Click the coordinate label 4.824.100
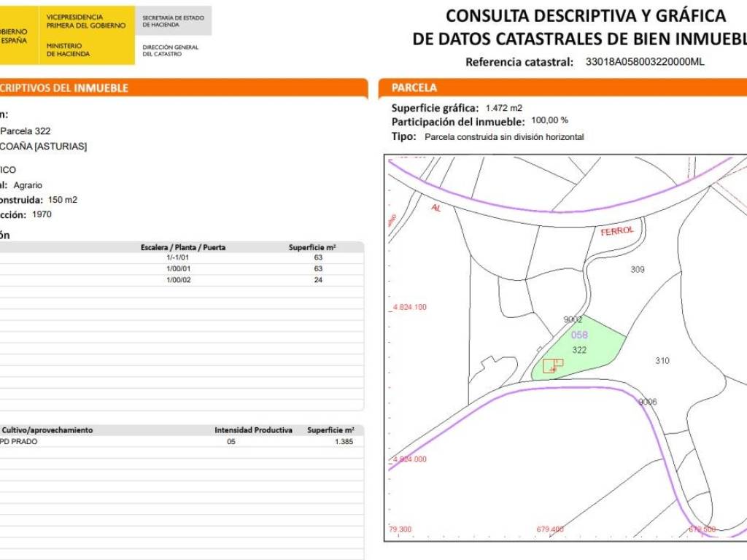The height and width of the screenshot is (560, 747). click(410, 308)
